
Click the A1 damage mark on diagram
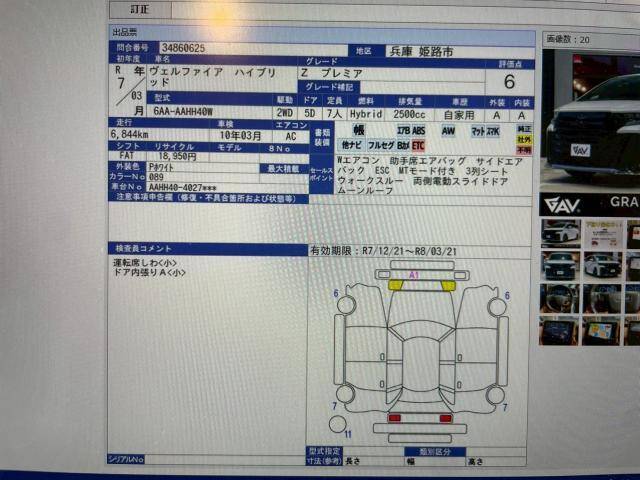414,274
